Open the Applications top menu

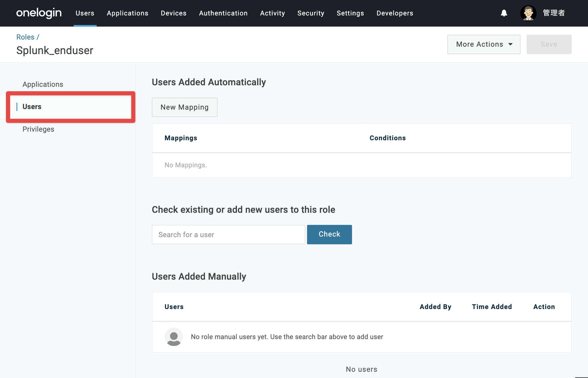click(x=128, y=13)
